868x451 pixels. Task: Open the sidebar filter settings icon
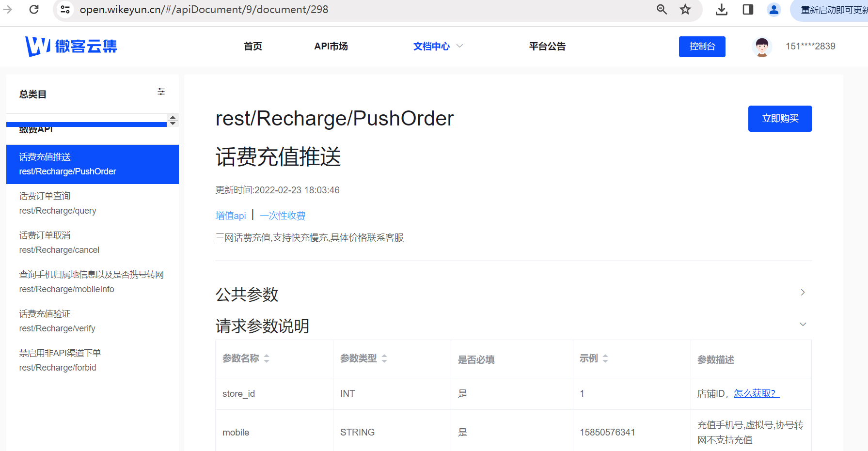(x=161, y=92)
